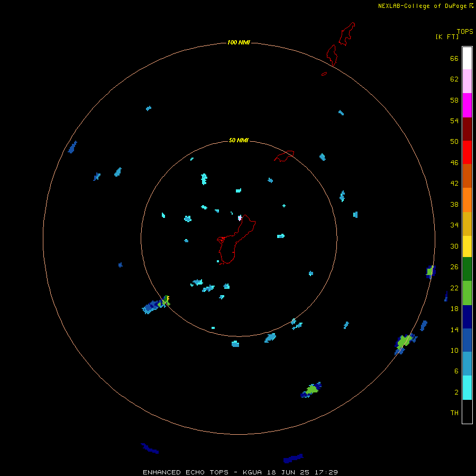Click the light blue 6 kft legend swatch

tap(467, 364)
